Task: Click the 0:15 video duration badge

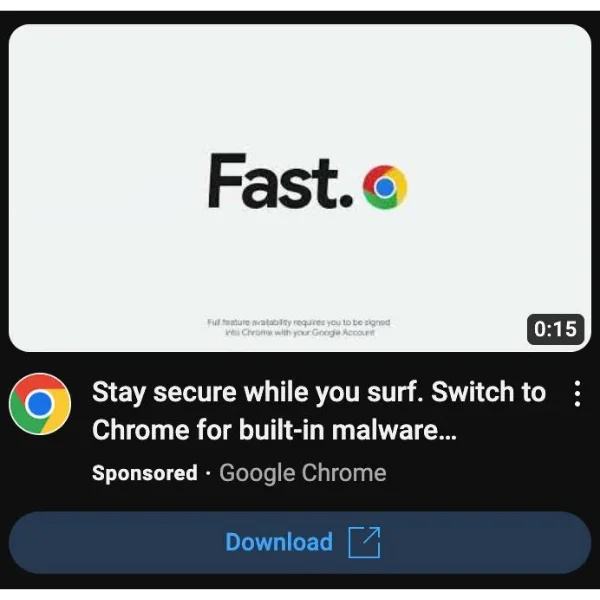Action: click(x=556, y=329)
